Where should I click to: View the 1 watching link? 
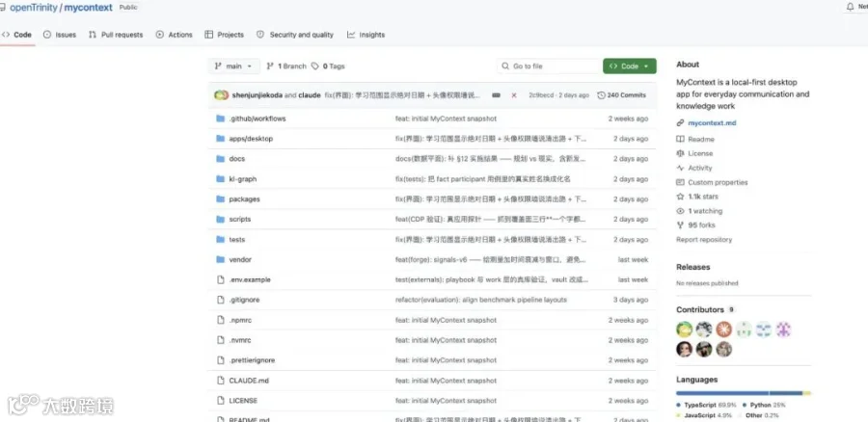tap(705, 211)
